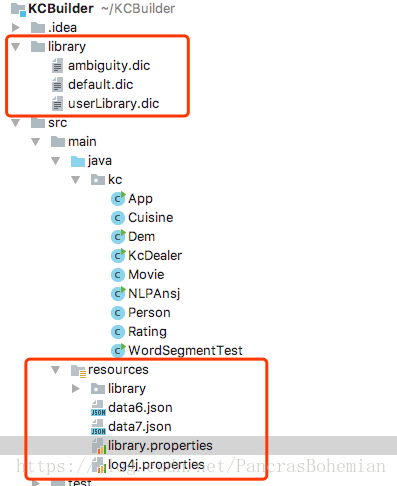Click the Dem runnable class icon
This screenshot has height=486, width=397.
[118, 237]
